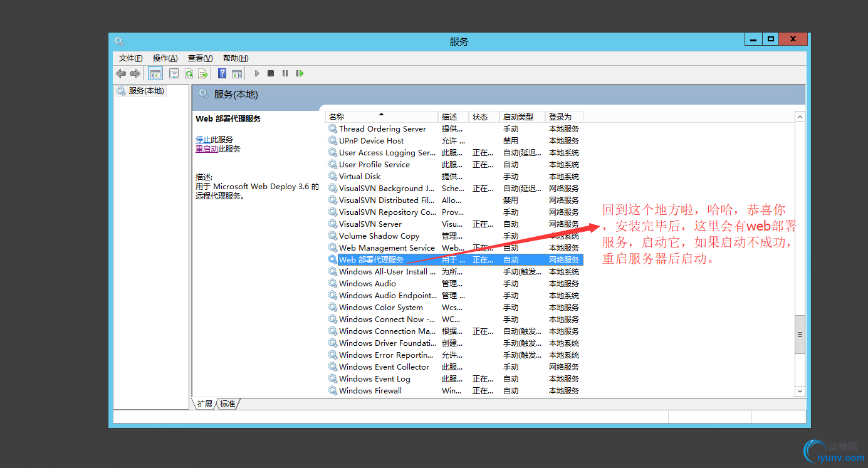The height and width of the screenshot is (468, 868).
Task: Switch to the 扩展 tab
Action: pos(205,404)
